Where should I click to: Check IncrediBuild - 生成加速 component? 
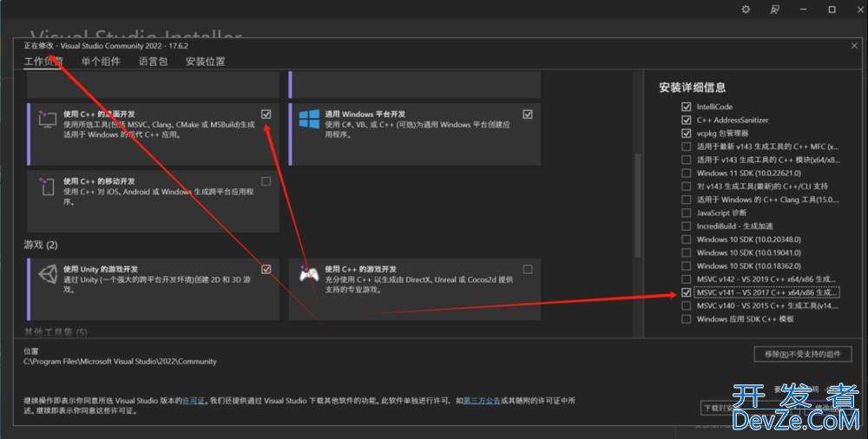tap(687, 226)
